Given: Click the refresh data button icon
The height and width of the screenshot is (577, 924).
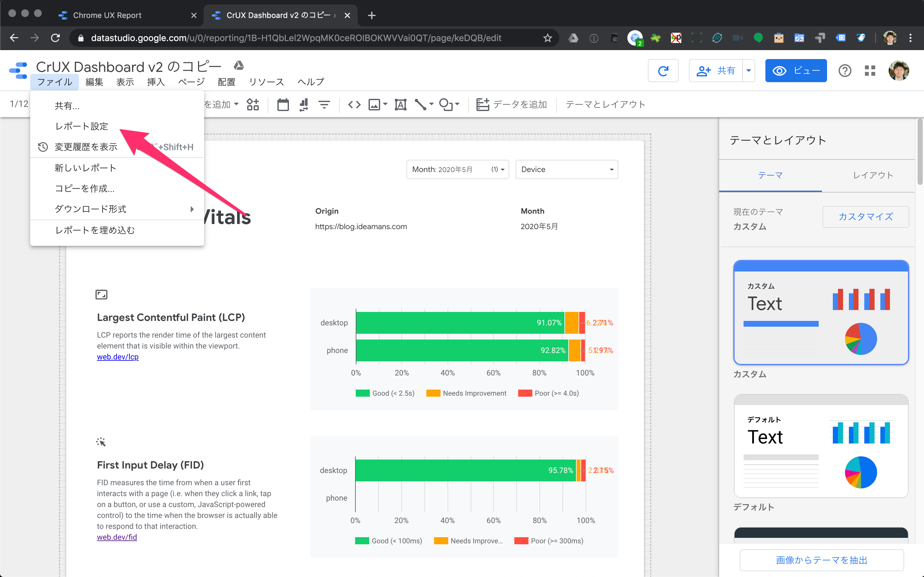Looking at the screenshot, I should [663, 71].
